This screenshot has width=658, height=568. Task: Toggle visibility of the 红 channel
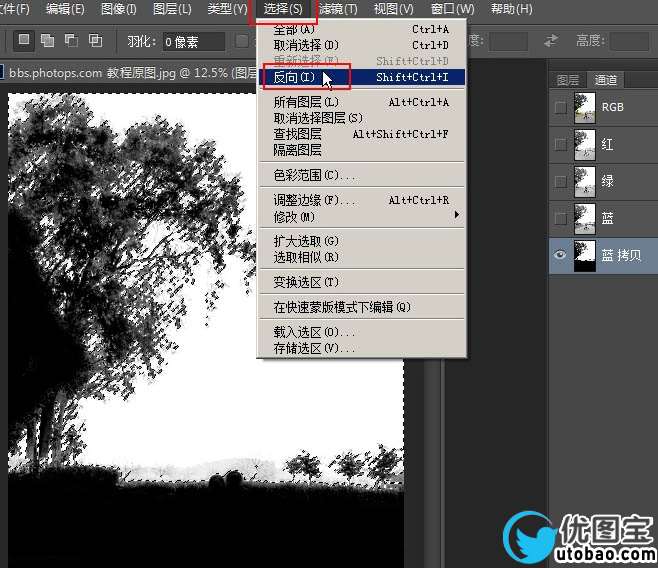(x=561, y=144)
